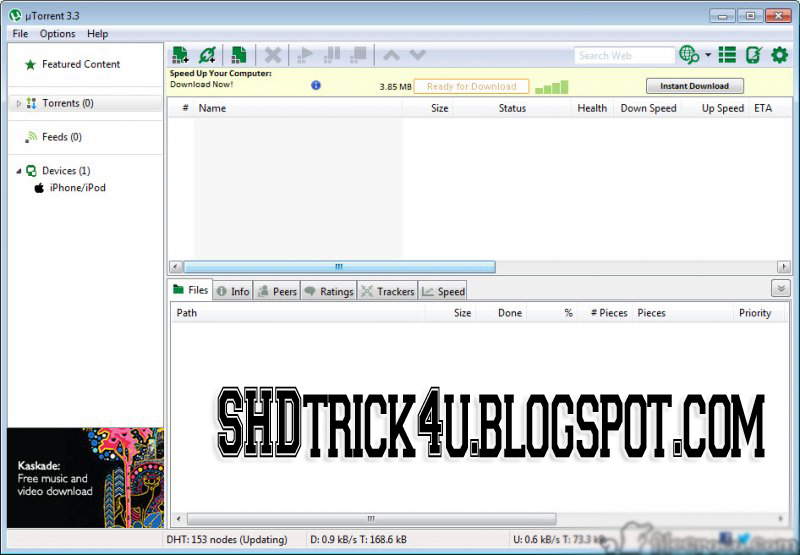Sort torrents by Health column

tap(592, 108)
